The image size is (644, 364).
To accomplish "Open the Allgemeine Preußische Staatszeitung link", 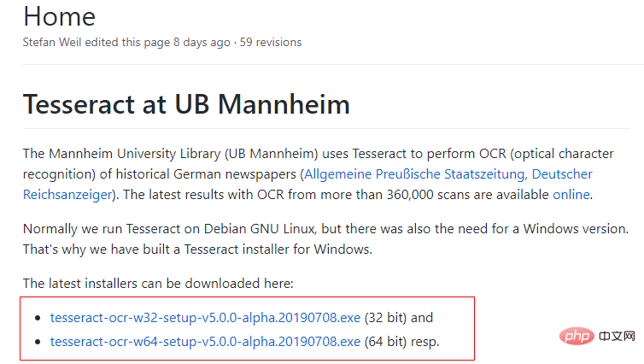I will tap(414, 174).
